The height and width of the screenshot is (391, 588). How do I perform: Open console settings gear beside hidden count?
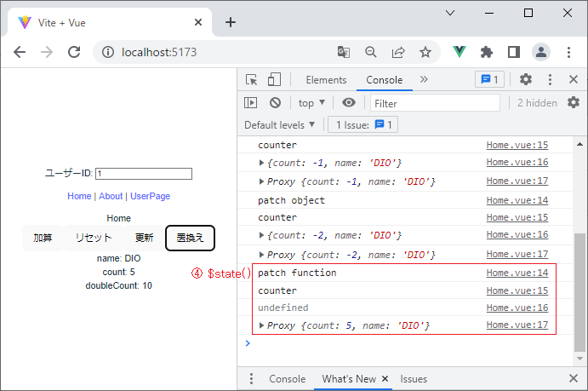[574, 102]
